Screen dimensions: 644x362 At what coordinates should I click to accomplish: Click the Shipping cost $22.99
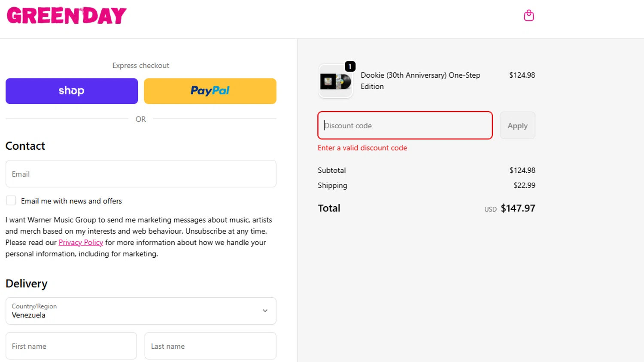point(524,185)
